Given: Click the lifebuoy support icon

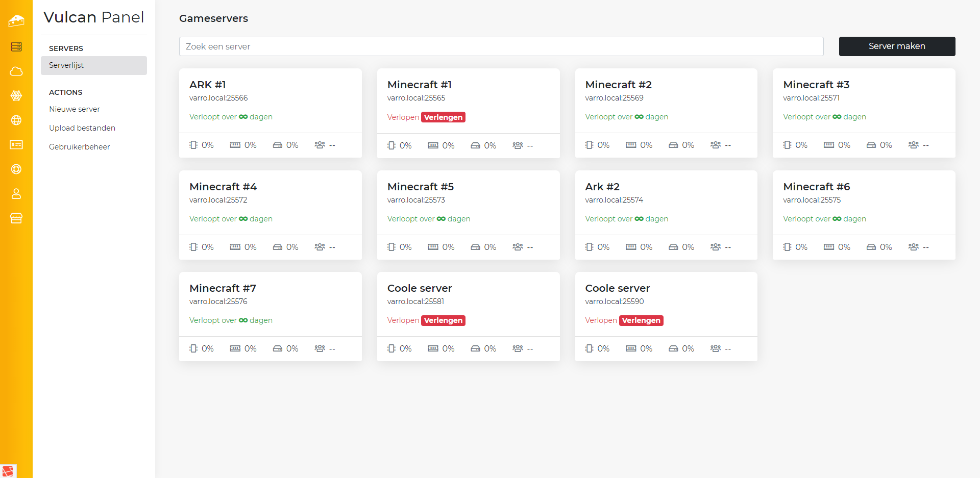Looking at the screenshot, I should tap(16, 169).
